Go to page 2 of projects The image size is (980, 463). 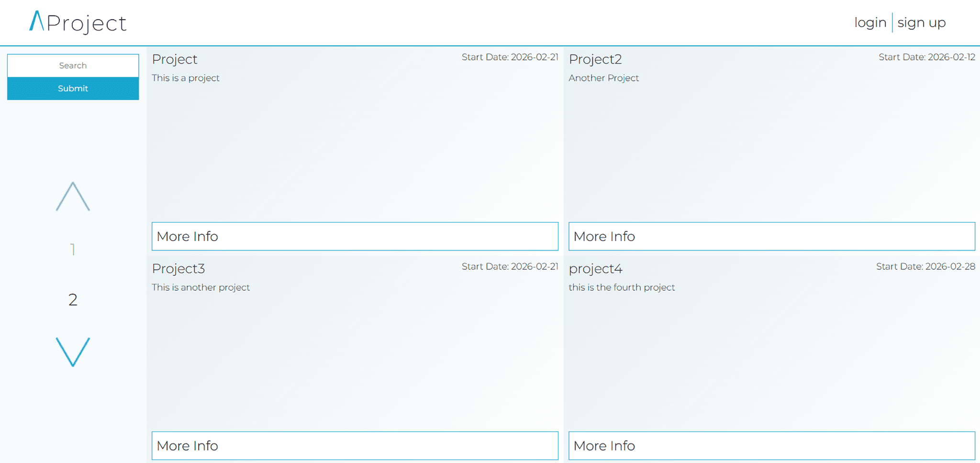[73, 300]
